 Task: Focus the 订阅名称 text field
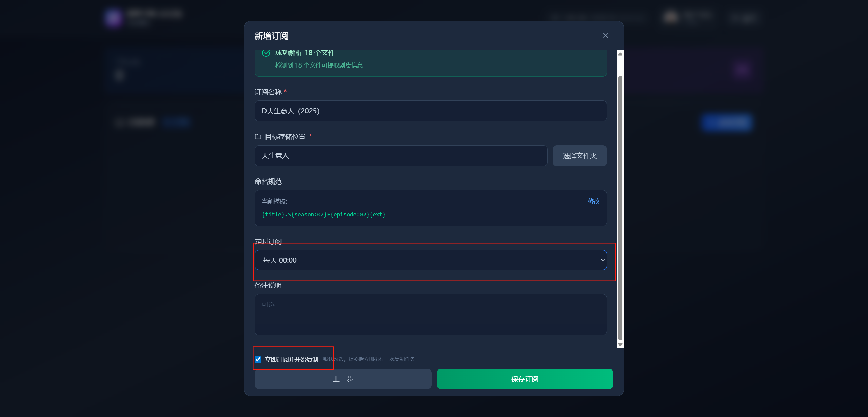[x=430, y=111]
